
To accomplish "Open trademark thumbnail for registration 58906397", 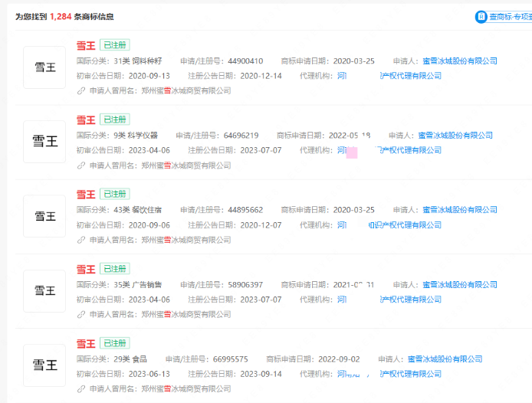I will pyautogui.click(x=44, y=290).
